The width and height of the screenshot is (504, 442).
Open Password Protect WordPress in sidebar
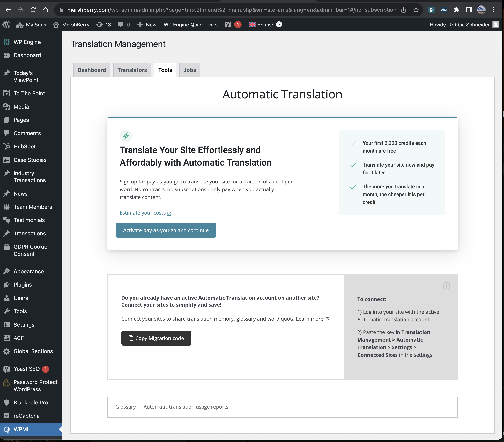[x=31, y=386]
